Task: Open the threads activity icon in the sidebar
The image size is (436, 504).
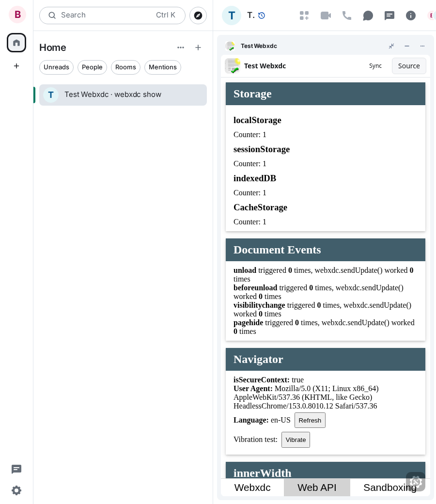Action: [16, 469]
